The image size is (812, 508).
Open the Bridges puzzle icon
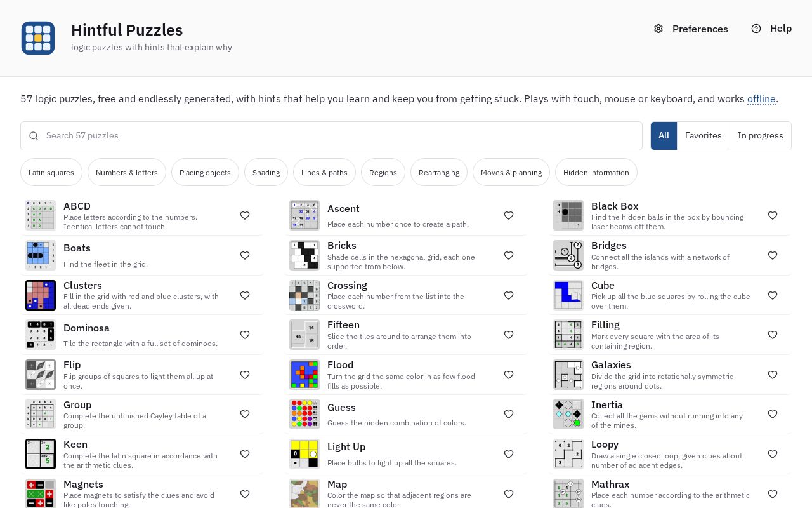(568, 255)
